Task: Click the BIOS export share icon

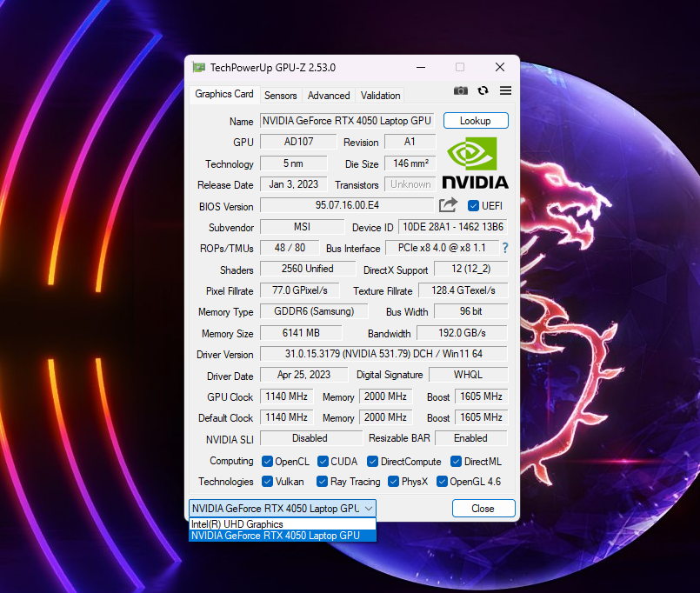Action: tap(448, 205)
